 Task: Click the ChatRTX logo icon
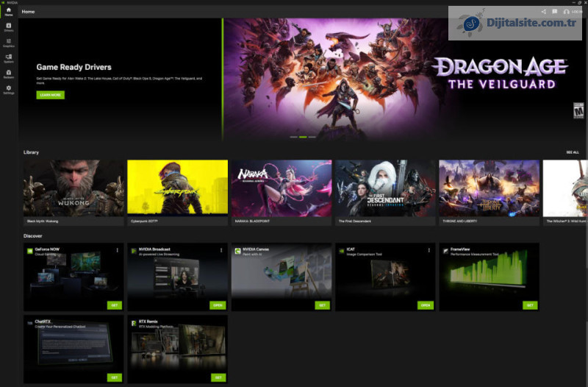coord(30,323)
